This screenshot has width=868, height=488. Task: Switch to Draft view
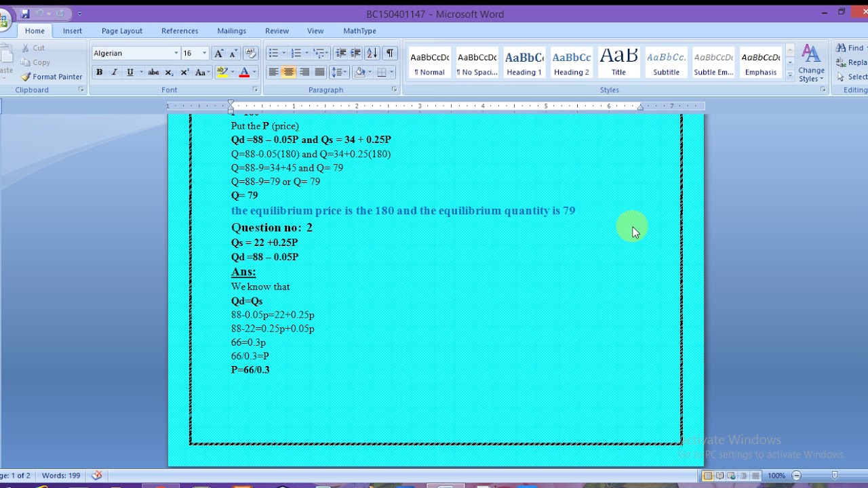[757, 476]
